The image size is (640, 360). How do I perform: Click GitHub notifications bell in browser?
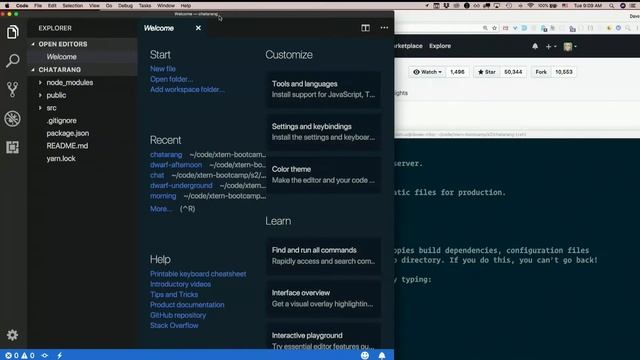(535, 46)
